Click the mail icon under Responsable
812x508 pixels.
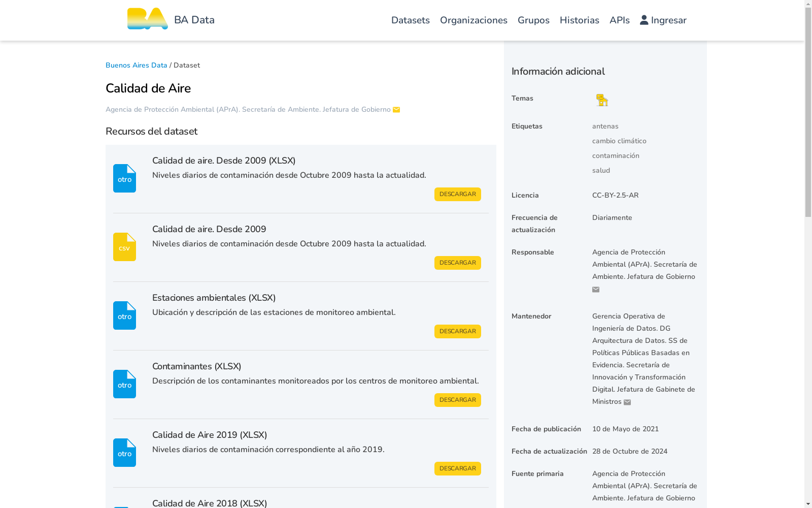(x=596, y=290)
